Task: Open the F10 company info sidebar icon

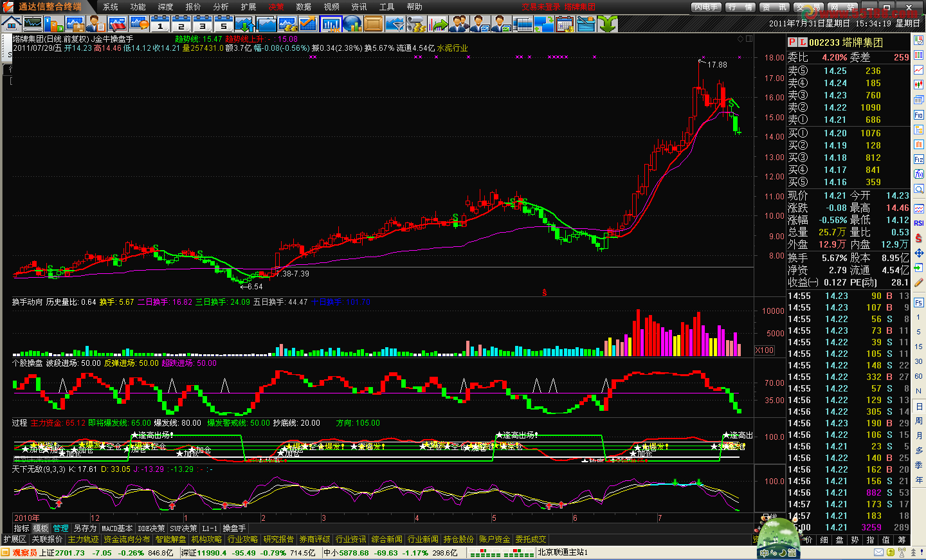Action: click(918, 115)
